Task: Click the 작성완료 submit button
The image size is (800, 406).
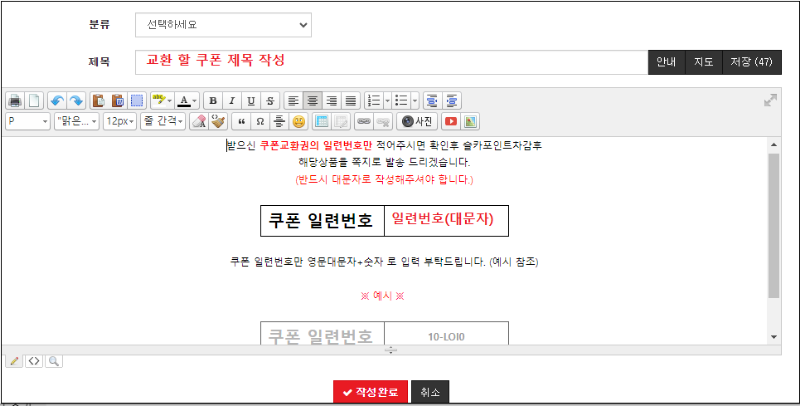Action: click(x=371, y=393)
